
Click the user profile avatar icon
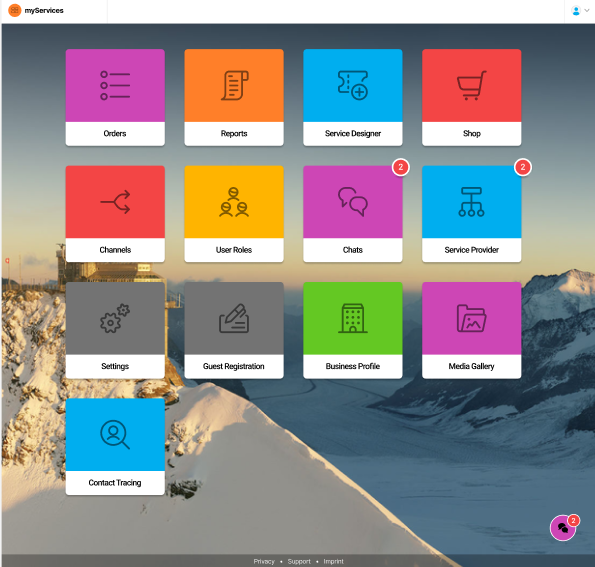576,11
